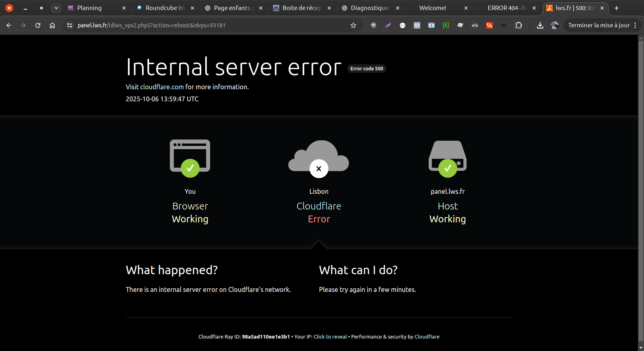Expand the tab search dropdown arrow
The height and width of the screenshot is (351, 644).
pyautogui.click(x=56, y=8)
